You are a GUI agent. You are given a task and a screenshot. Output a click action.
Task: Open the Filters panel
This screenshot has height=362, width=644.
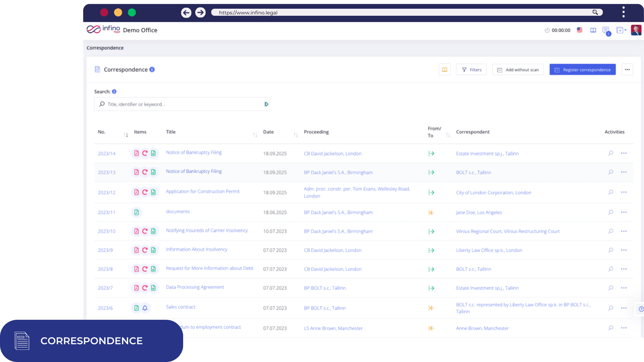point(471,70)
